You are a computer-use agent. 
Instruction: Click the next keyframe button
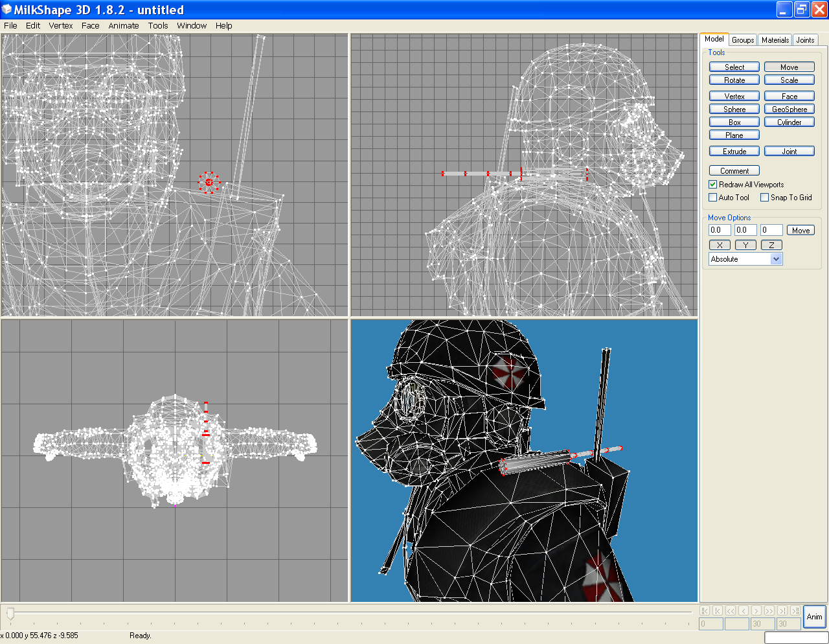coord(782,610)
